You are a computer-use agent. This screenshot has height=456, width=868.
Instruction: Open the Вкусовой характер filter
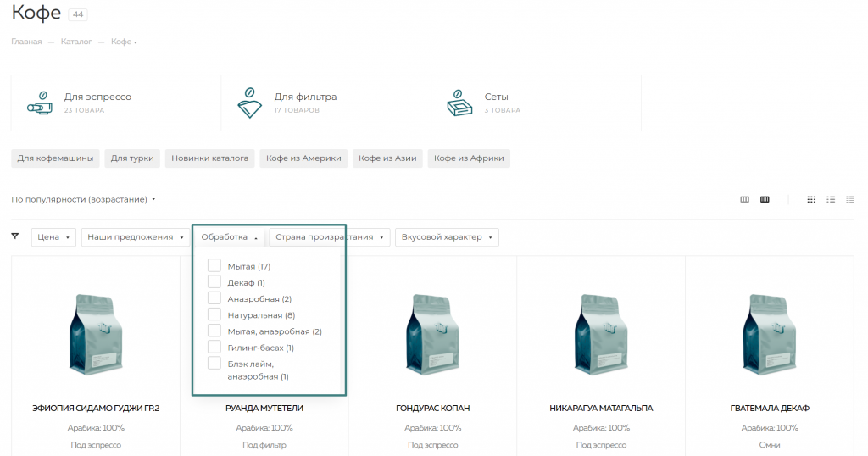(x=446, y=237)
